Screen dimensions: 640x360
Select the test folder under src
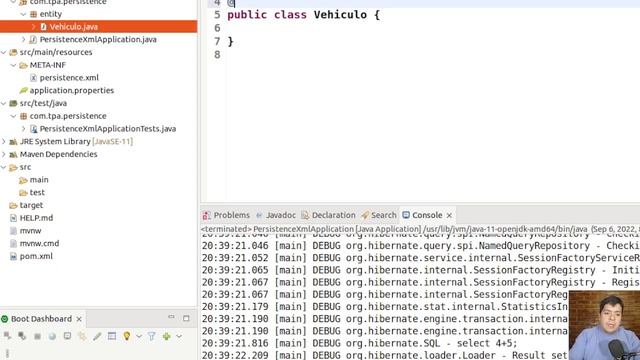tap(37, 192)
